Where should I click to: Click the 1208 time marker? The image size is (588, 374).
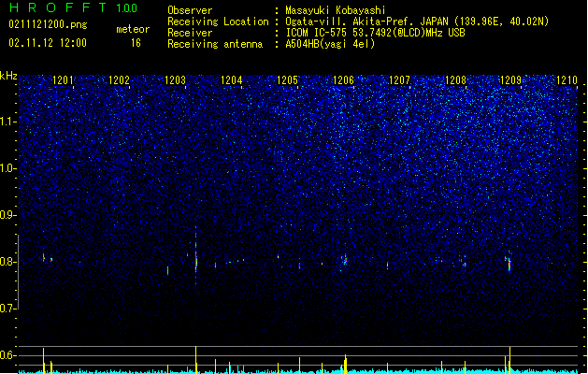455,80
